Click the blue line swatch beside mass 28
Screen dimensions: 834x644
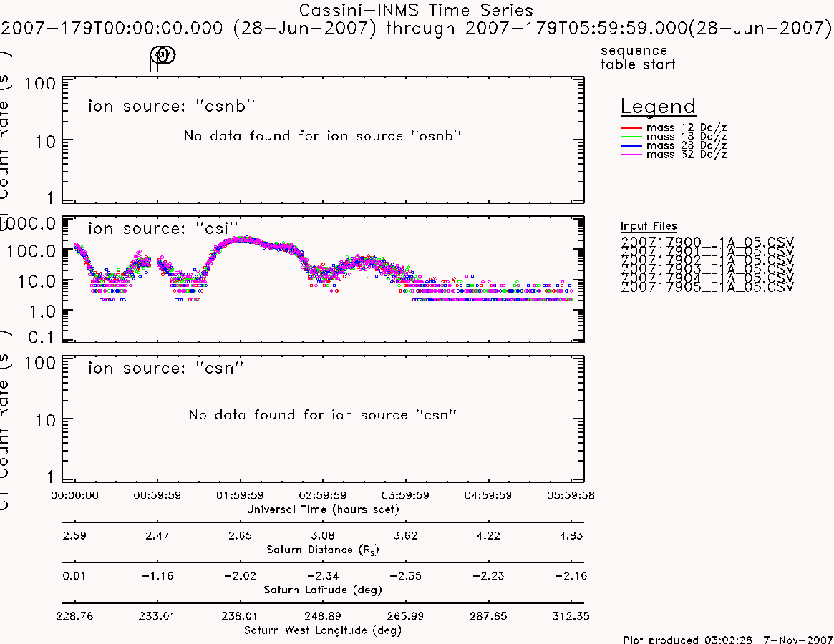pyautogui.click(x=631, y=146)
